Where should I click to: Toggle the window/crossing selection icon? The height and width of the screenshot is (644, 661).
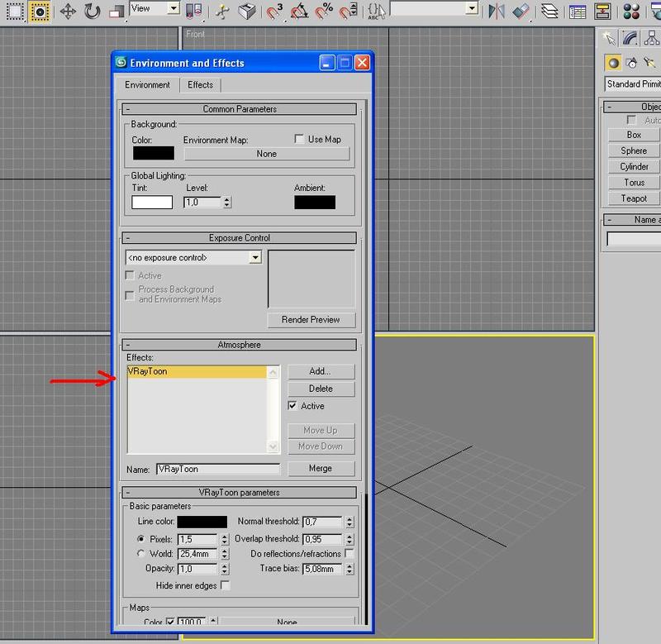(39, 12)
